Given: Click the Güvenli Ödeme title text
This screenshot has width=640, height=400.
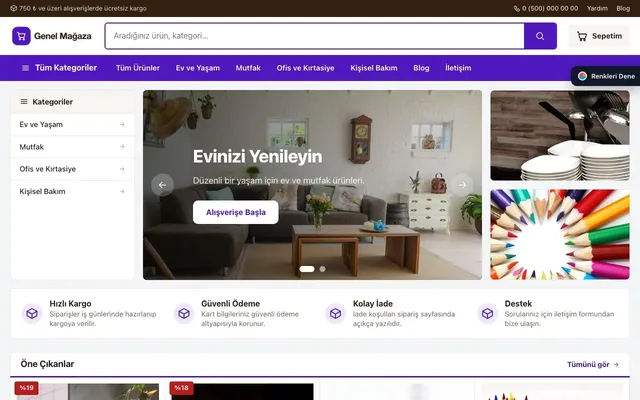Looking at the screenshot, I should click(x=230, y=304).
